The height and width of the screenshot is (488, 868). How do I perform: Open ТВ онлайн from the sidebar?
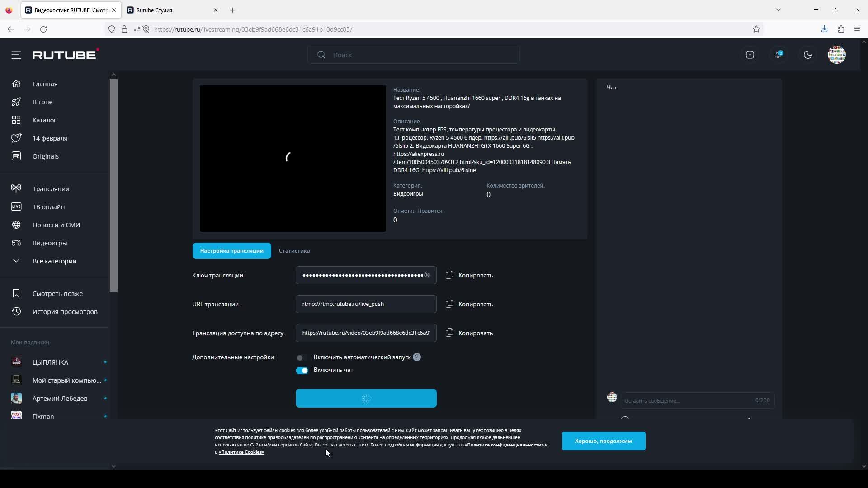48,207
